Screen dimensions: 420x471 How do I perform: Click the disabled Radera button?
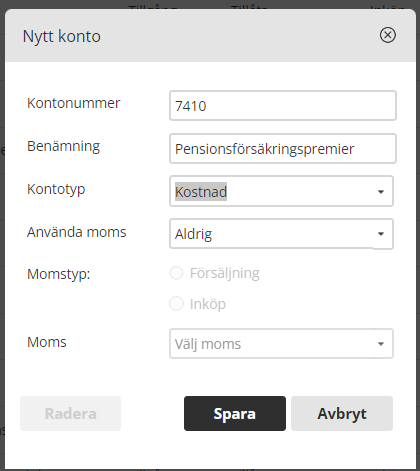tap(70, 413)
